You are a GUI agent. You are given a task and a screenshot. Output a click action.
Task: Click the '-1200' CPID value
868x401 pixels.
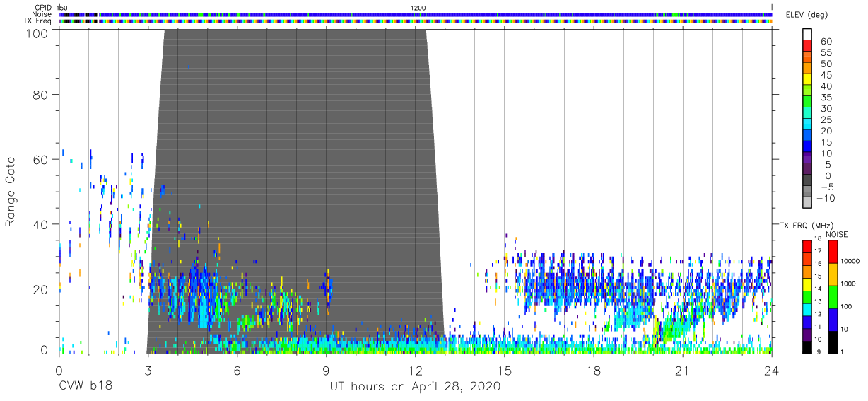pos(416,7)
